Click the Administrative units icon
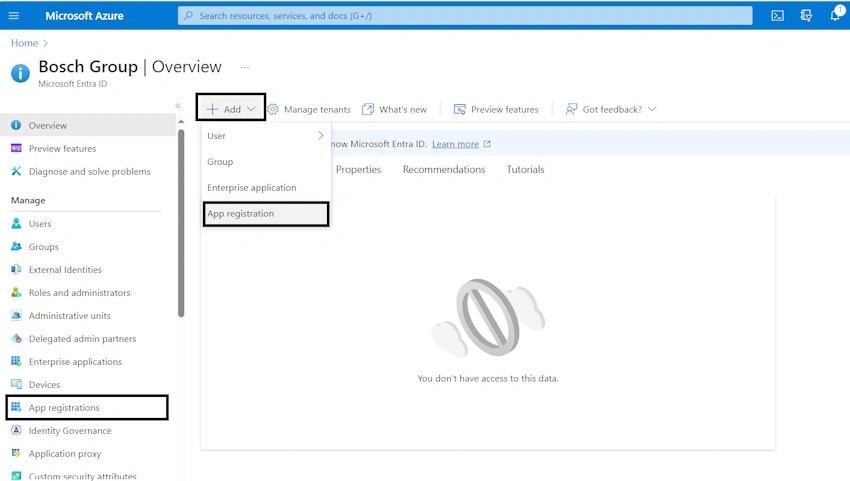850x481 pixels. tap(16, 316)
